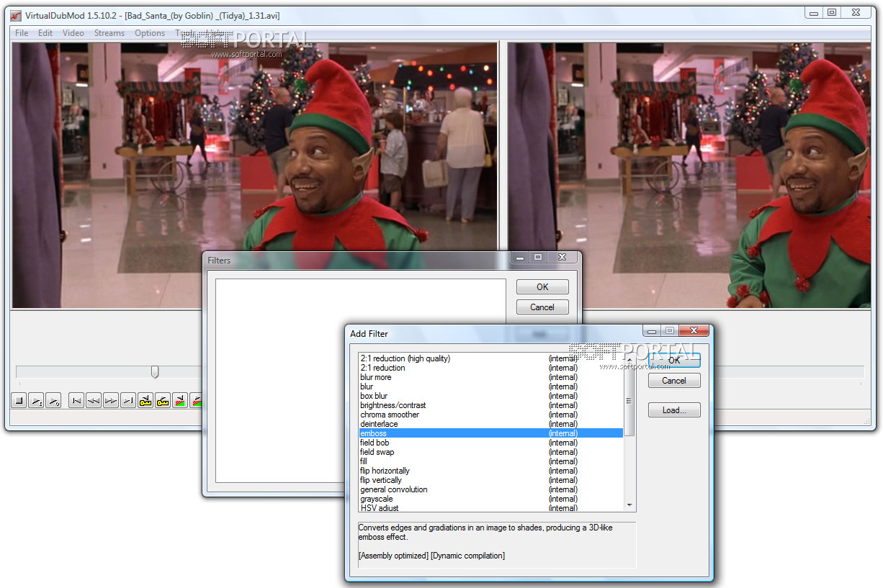Image resolution: width=883 pixels, height=588 pixels.
Task: Select the "general convolution" filter
Action: click(x=491, y=489)
